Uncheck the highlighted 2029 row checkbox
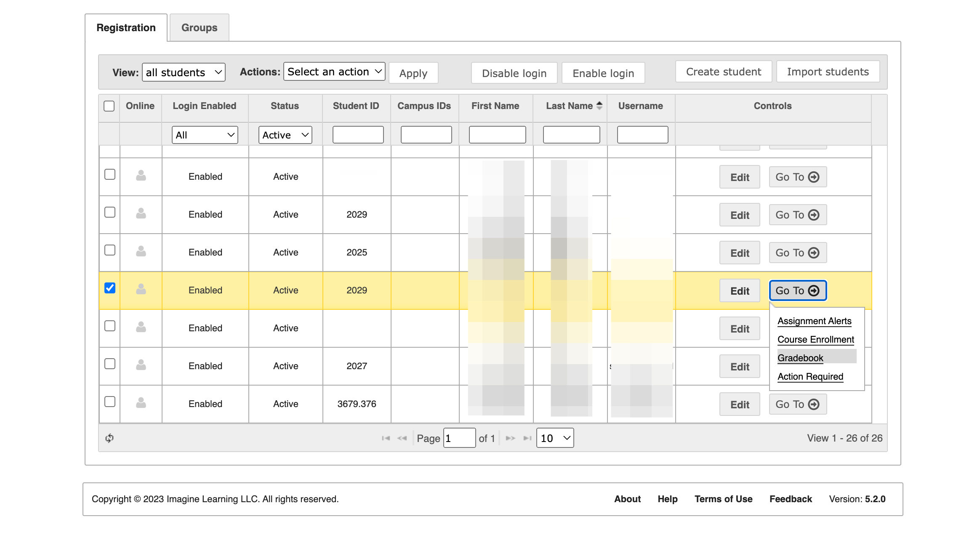980x551 pixels. pyautogui.click(x=110, y=288)
